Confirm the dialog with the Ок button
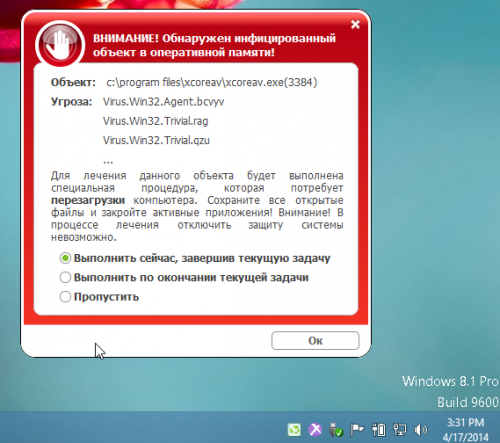Viewport: 500px width, 443px height. [315, 341]
